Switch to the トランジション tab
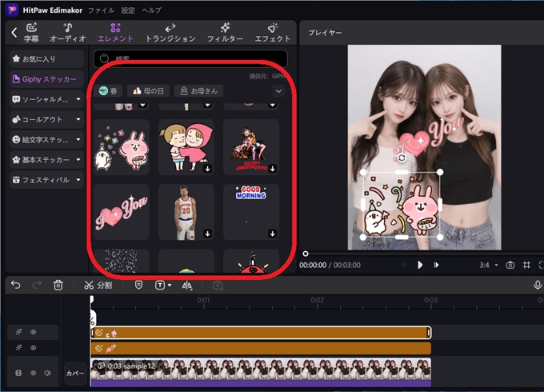544x392 pixels. click(x=170, y=33)
